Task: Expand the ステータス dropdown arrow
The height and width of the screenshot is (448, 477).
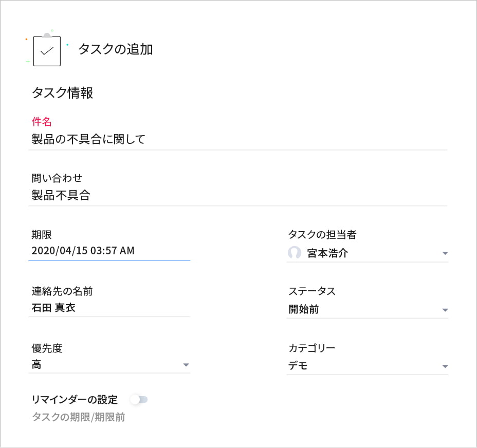Action: (445, 310)
